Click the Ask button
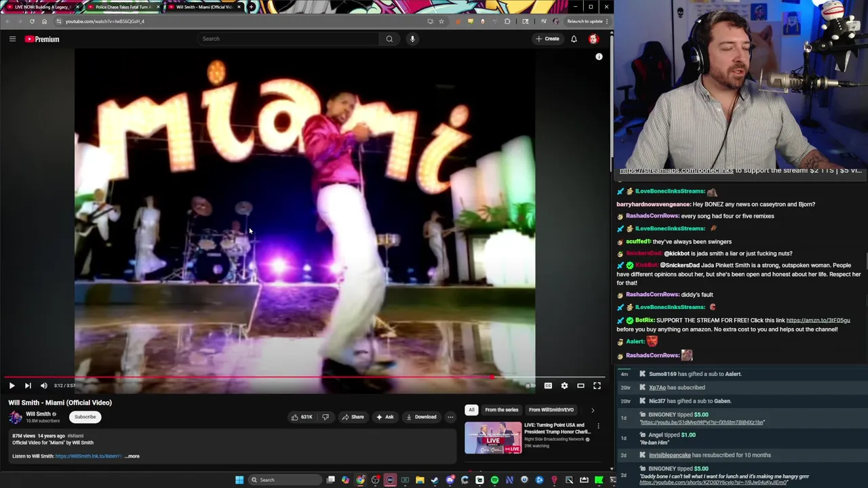This screenshot has width=868, height=488. click(x=384, y=417)
